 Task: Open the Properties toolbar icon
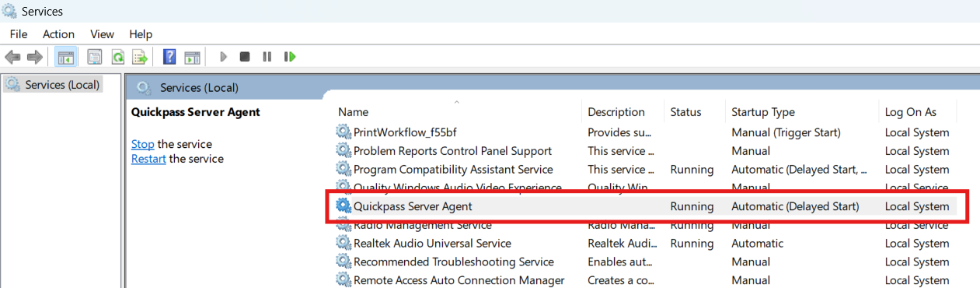95,57
